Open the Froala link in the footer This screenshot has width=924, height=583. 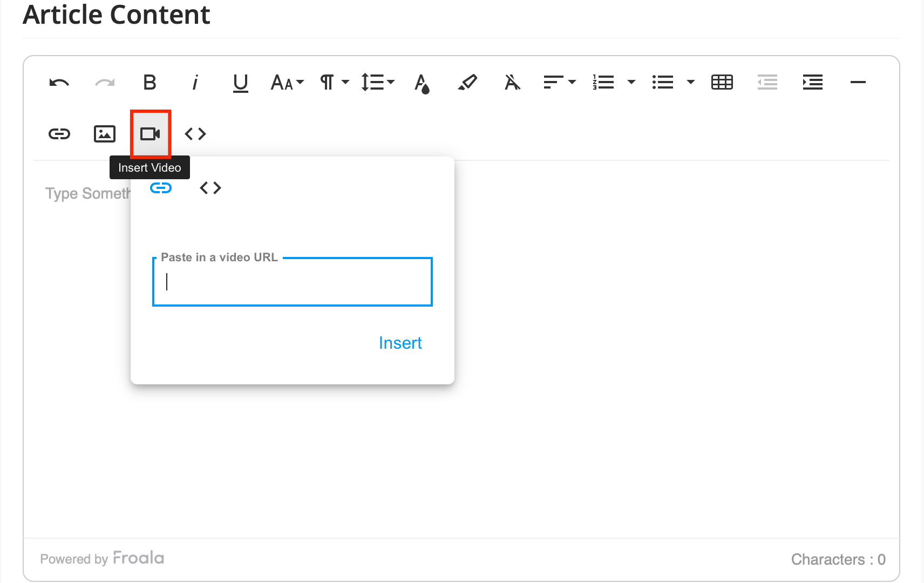tap(139, 558)
